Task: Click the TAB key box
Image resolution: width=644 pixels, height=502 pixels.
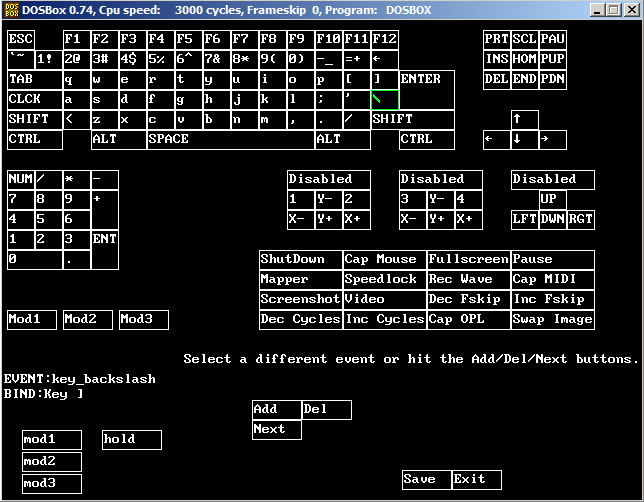Action: [35, 79]
